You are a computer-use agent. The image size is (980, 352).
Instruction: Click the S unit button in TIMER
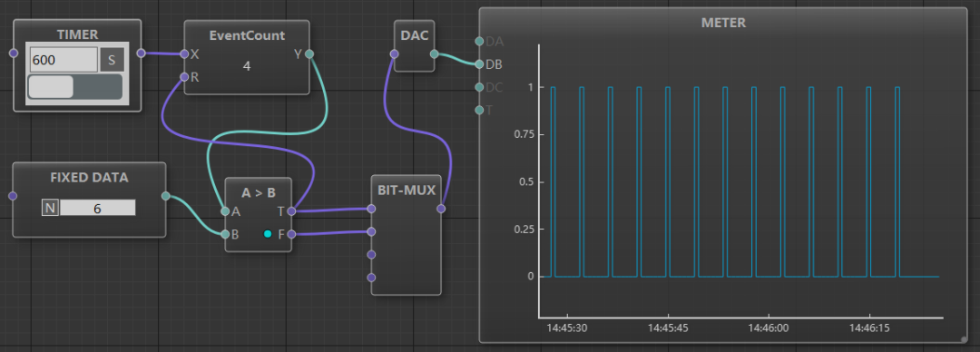pos(112,60)
